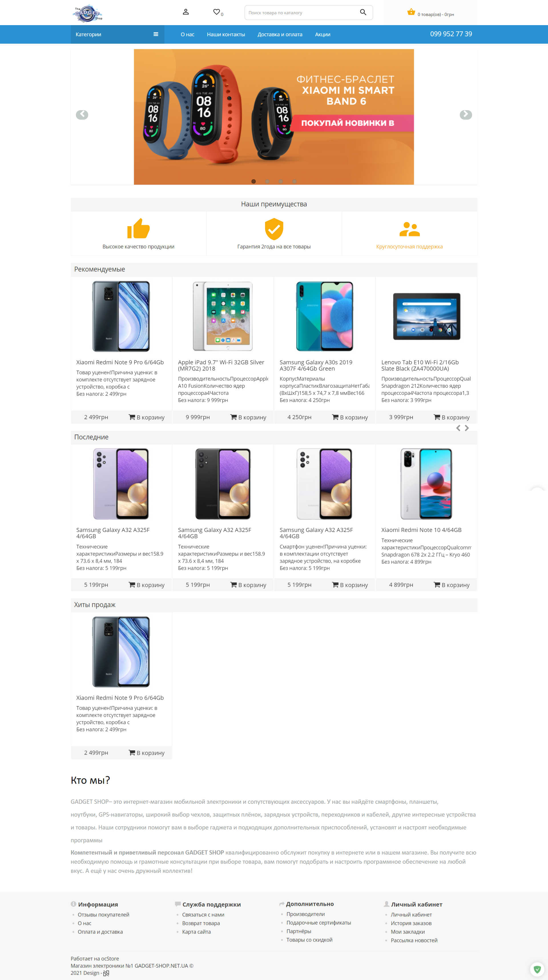
Task: Show previous recommended products chevron
Action: [x=458, y=428]
